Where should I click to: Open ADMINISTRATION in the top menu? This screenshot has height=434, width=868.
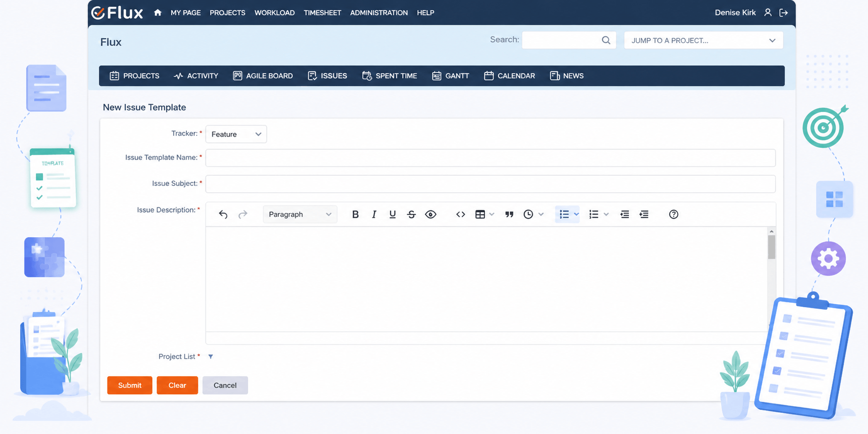[379, 13]
